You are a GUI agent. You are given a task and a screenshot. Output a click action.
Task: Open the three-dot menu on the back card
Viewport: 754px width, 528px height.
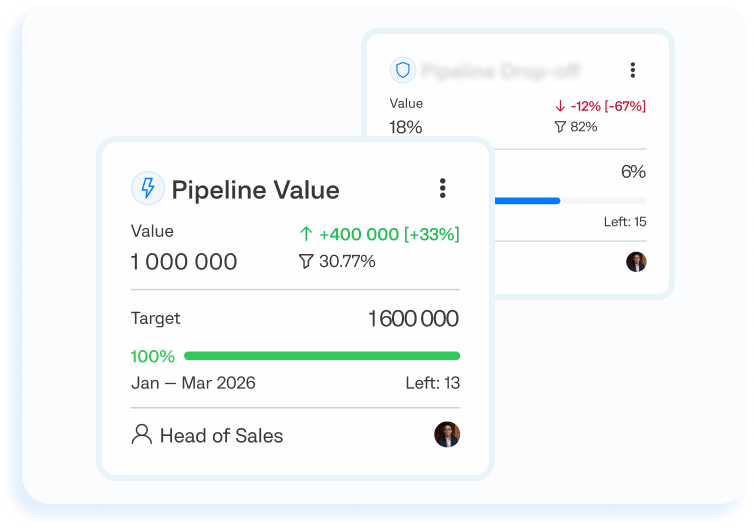[x=633, y=70]
